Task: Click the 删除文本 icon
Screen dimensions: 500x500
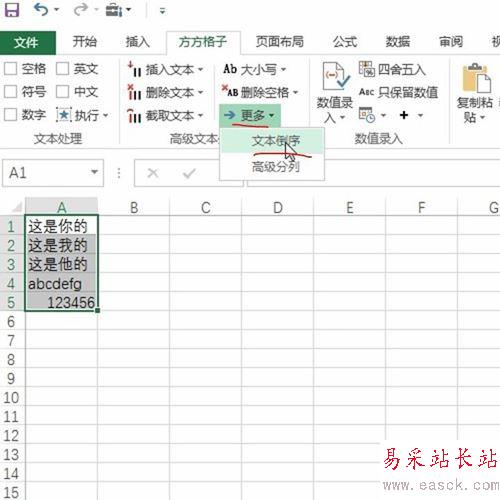Action: click(134, 92)
